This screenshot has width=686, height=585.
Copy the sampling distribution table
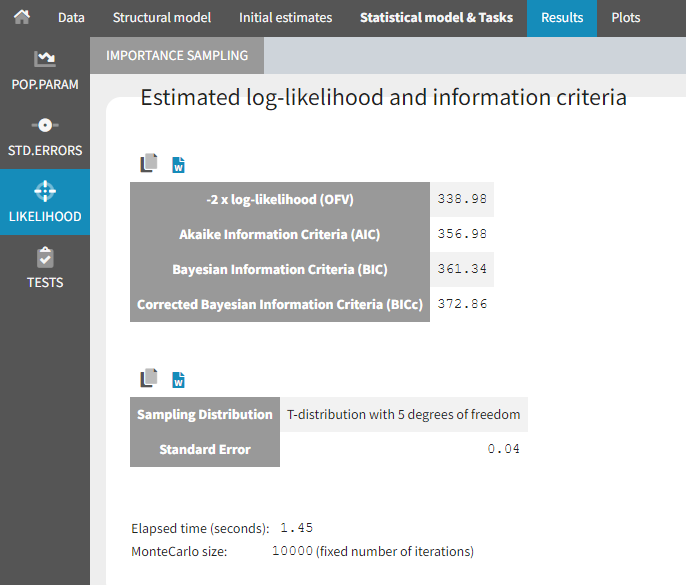click(x=149, y=379)
